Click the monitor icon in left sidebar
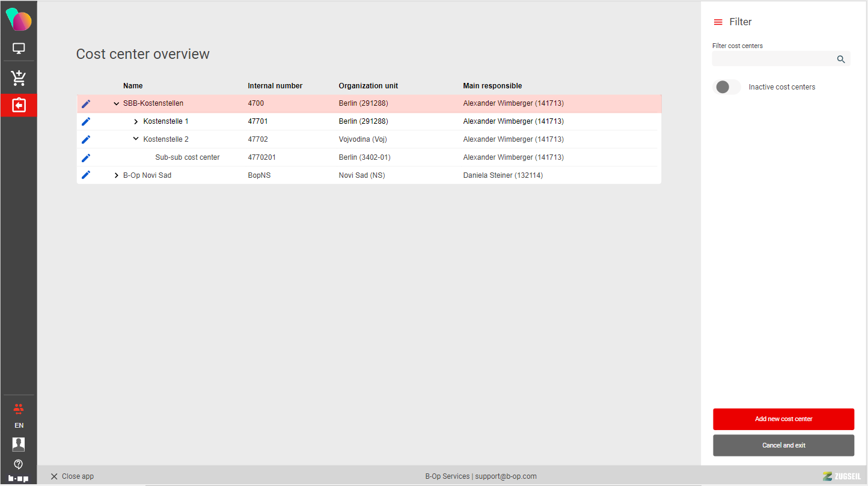The image size is (868, 486). pyautogui.click(x=19, y=49)
